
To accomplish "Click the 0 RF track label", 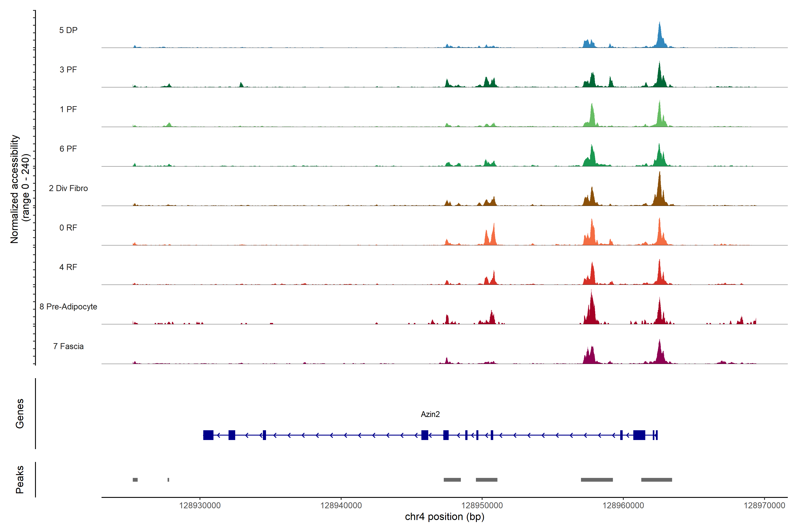I will [x=68, y=228].
